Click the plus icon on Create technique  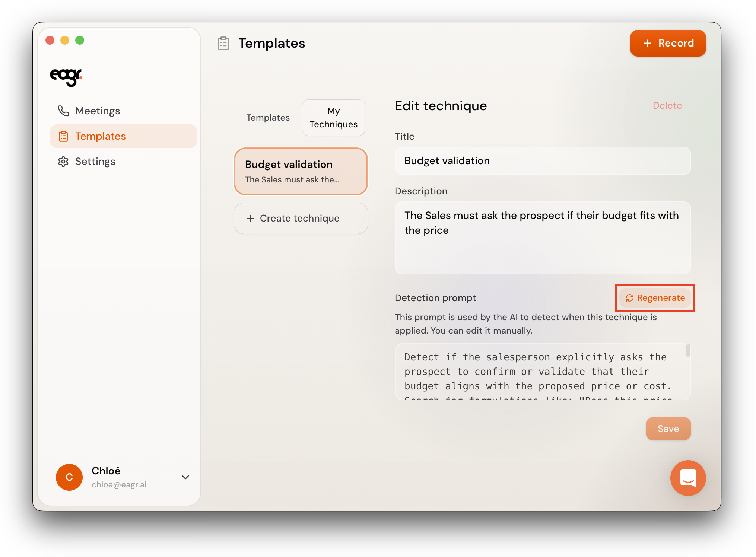pyautogui.click(x=250, y=219)
